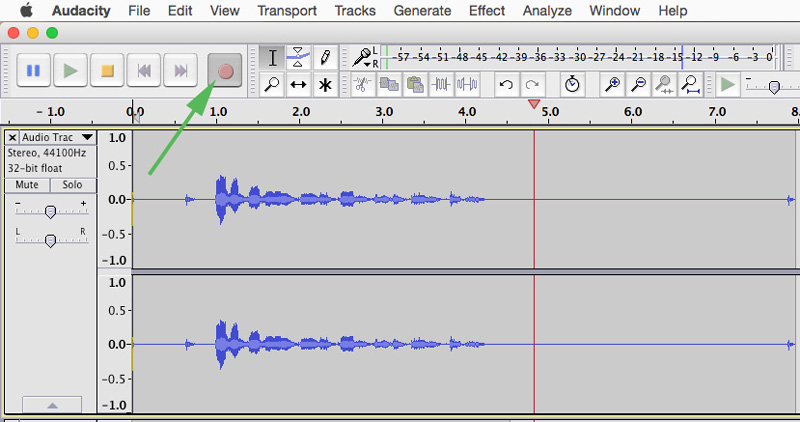Activate the Selection I-beam tool
This screenshot has height=422, width=800.
272,58
